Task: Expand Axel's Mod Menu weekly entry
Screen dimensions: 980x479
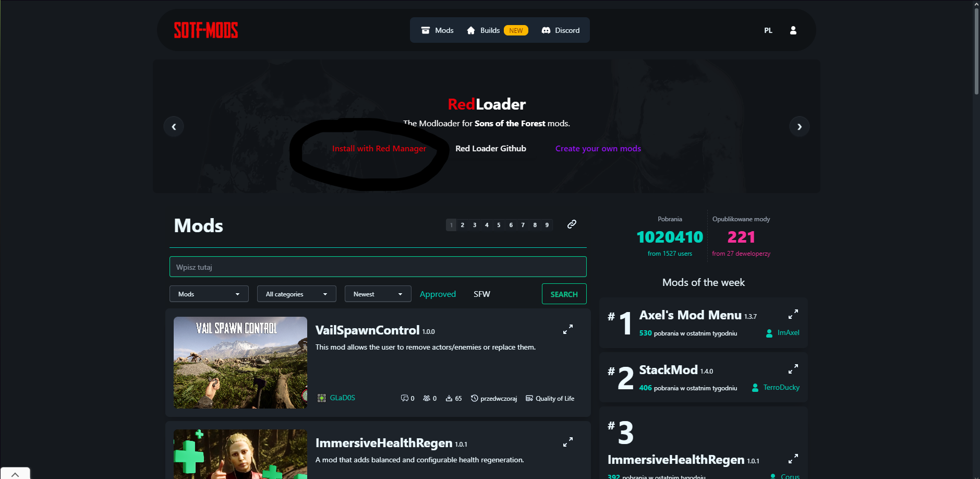Action: pyautogui.click(x=793, y=314)
